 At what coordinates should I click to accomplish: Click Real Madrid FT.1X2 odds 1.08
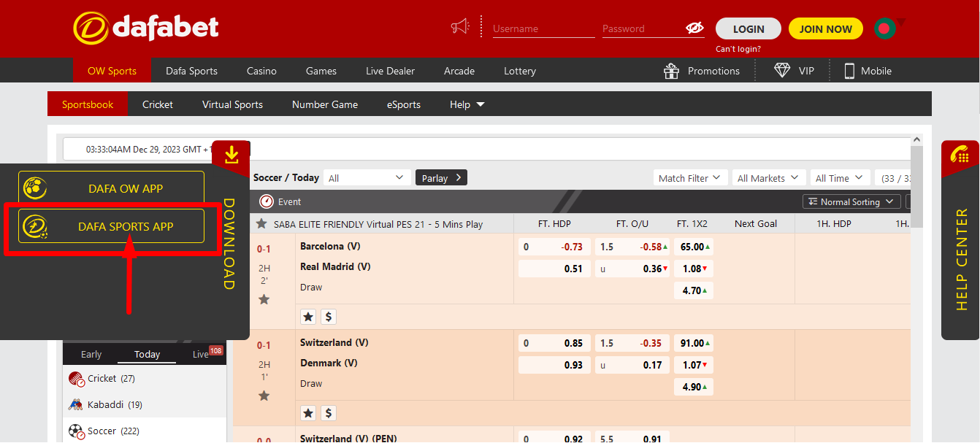pyautogui.click(x=694, y=269)
